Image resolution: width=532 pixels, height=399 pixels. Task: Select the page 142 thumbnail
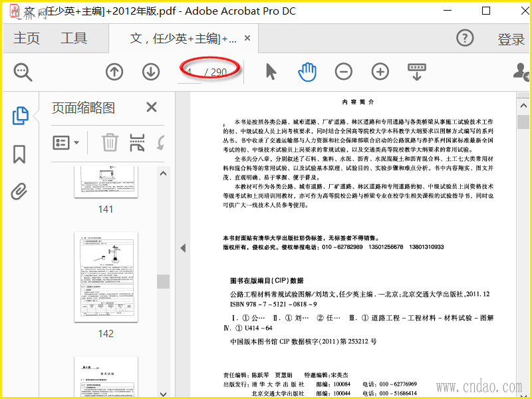click(x=106, y=277)
